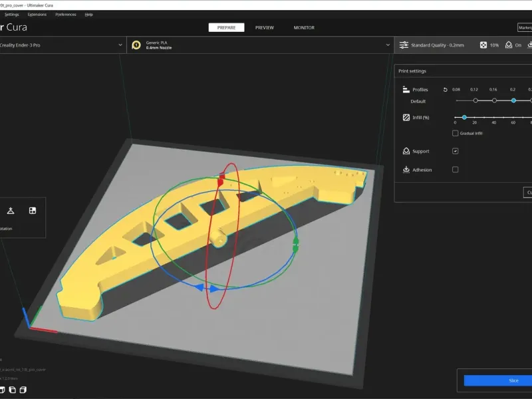Set infill slider to the 40 mark
Viewport: 532px width, 399px height.
[494, 118]
